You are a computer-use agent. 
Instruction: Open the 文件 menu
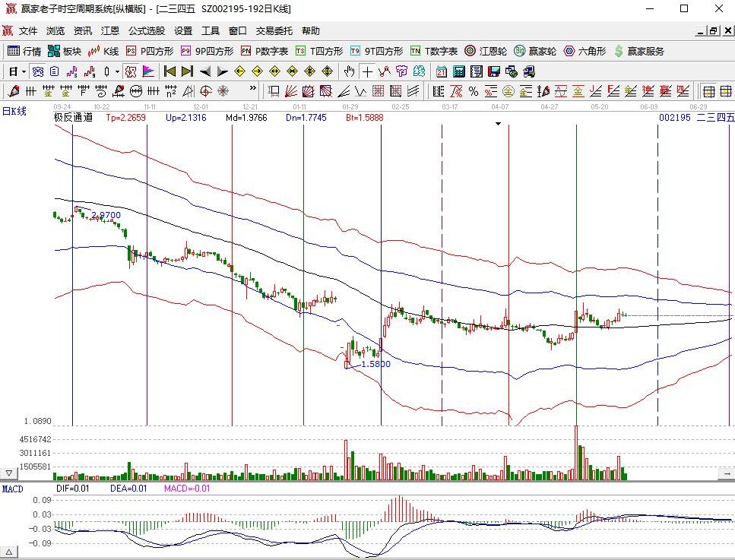(27, 31)
